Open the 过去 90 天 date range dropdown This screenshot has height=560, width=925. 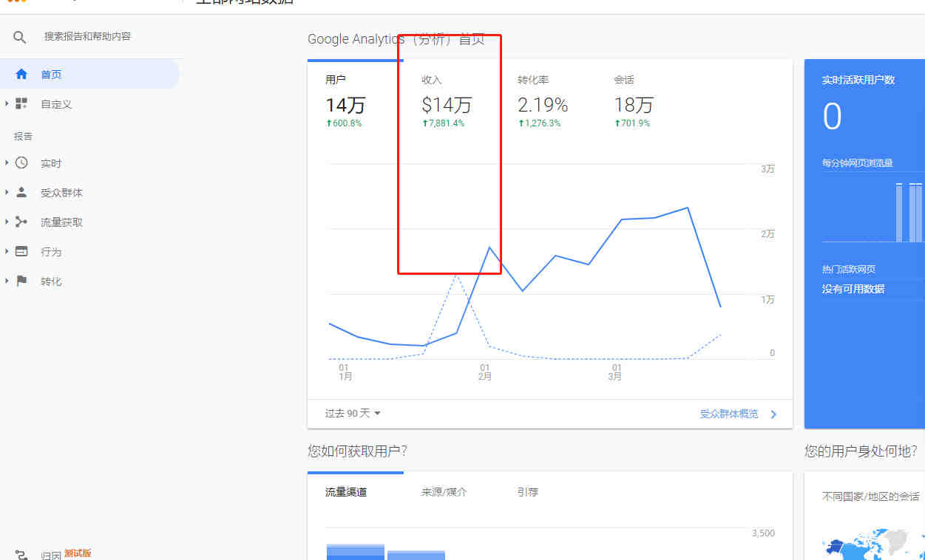pos(353,414)
